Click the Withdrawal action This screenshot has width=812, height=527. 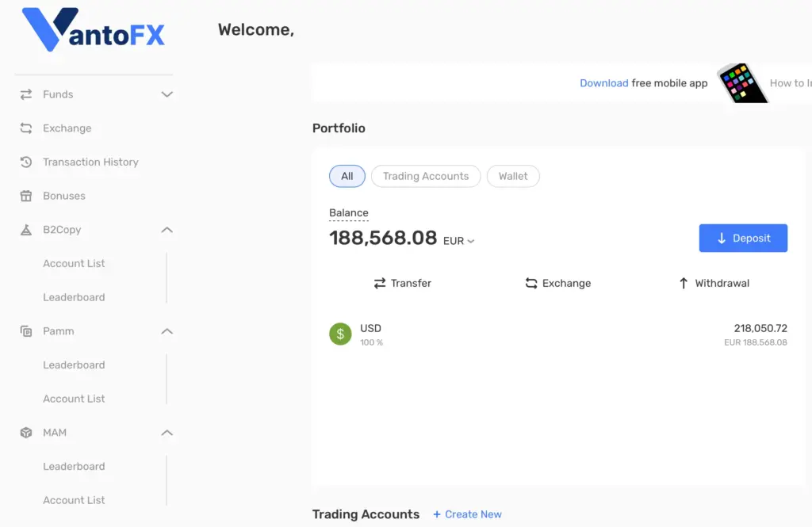click(x=714, y=283)
